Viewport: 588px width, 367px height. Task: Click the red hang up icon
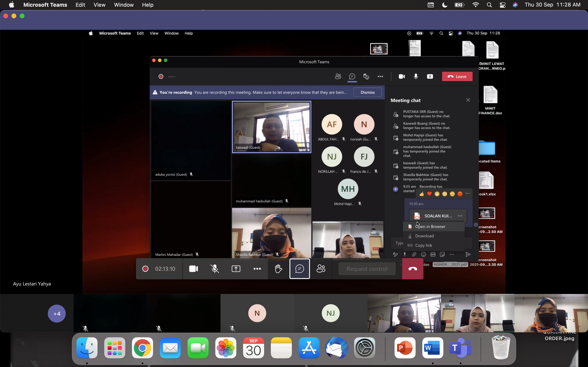pos(413,269)
